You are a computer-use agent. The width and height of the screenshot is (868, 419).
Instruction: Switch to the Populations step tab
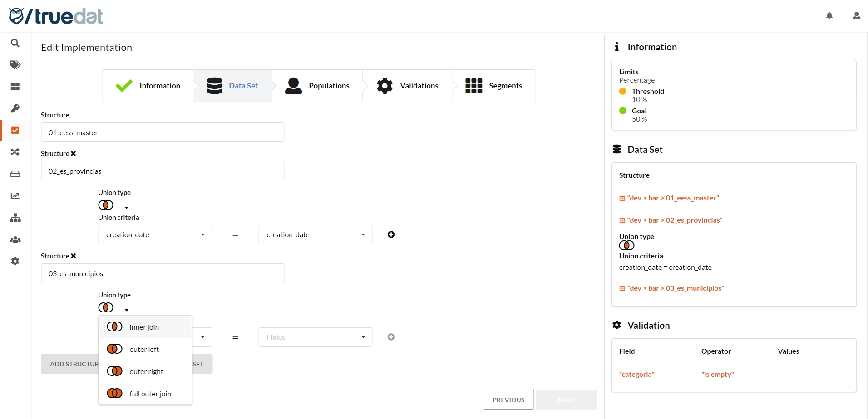[x=317, y=86]
